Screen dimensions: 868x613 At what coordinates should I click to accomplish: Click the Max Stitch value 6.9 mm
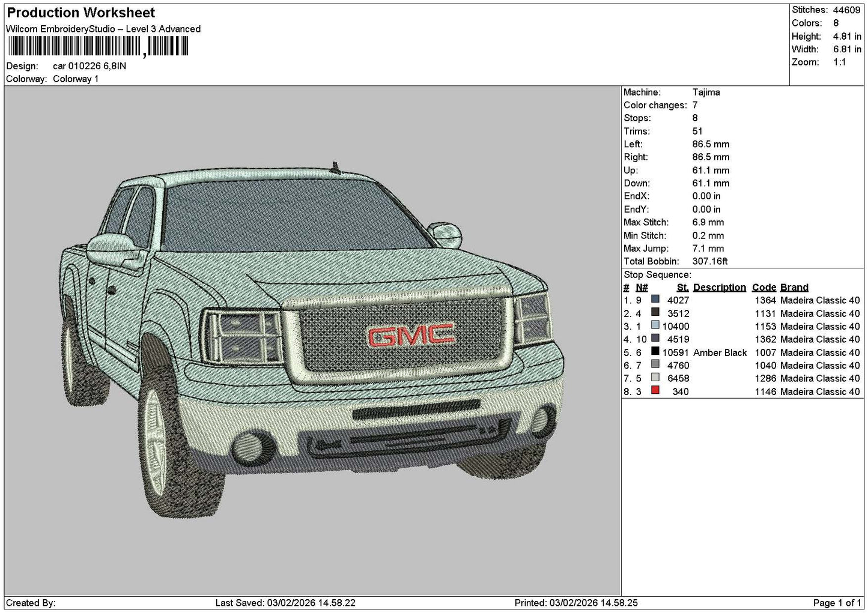[708, 223]
